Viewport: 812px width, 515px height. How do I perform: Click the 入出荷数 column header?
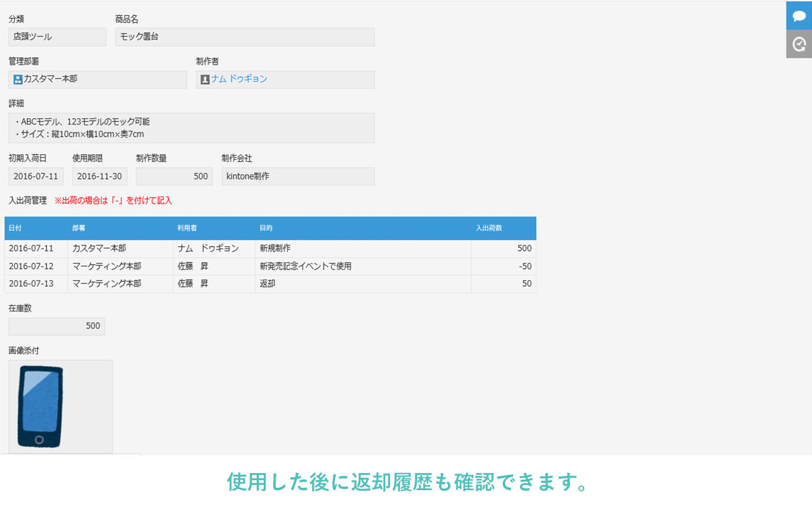pyautogui.click(x=489, y=228)
